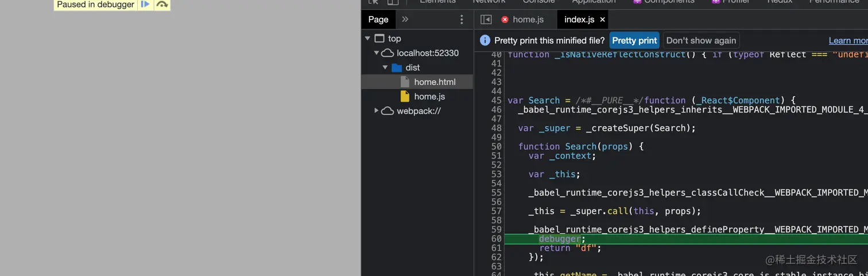Viewport: 868px width, 276px height.
Task: Expand the webpack:// node arrow
Action: pyautogui.click(x=377, y=111)
